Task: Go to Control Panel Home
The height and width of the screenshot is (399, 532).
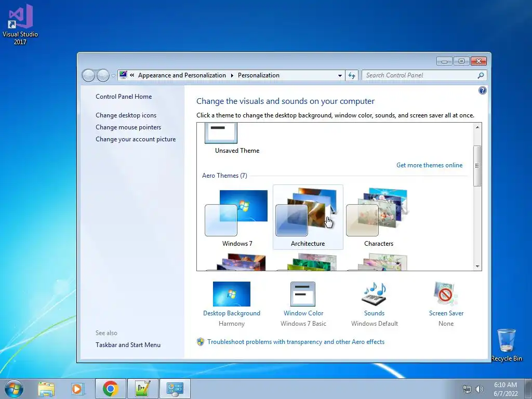Action: point(124,96)
